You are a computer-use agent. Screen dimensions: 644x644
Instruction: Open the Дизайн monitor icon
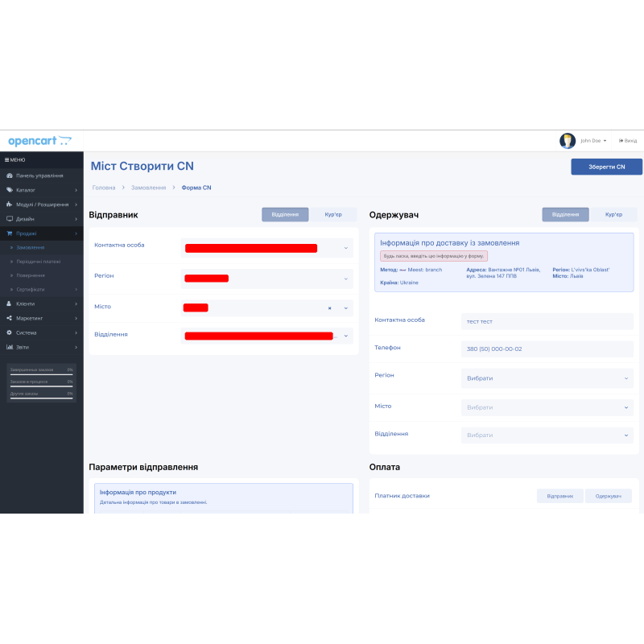click(9, 218)
